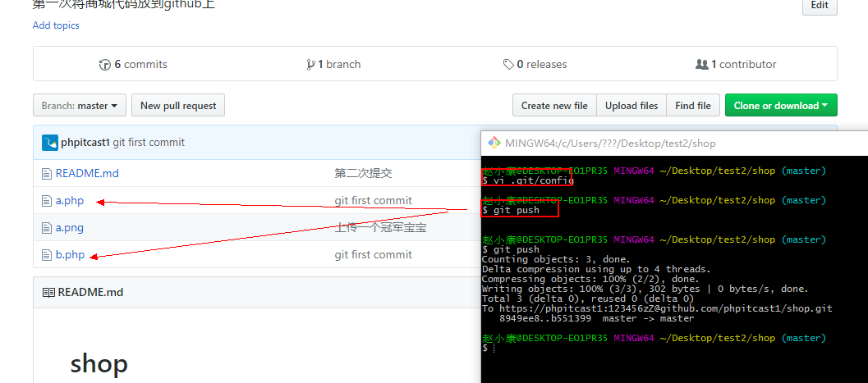Click the book icon in README.md header

point(48,293)
